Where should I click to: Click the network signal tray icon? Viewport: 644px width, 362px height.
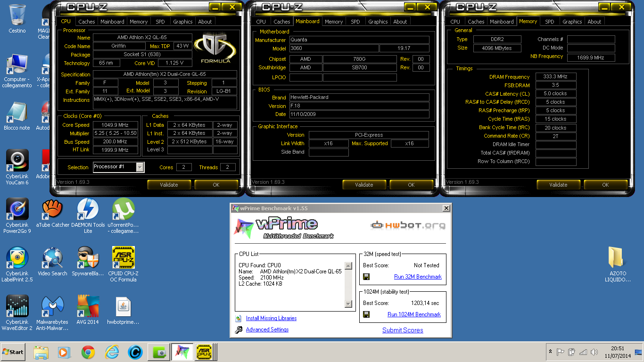[x=583, y=352]
